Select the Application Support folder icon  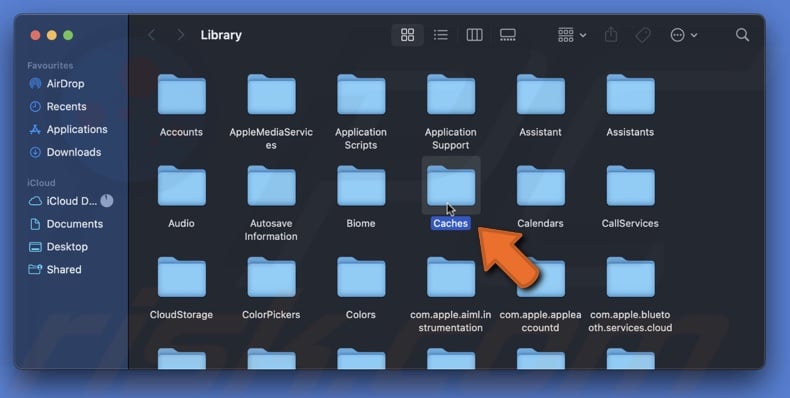coord(450,94)
